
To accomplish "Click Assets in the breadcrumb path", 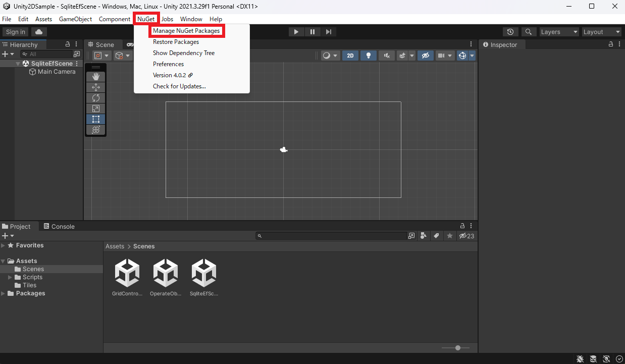I will [x=115, y=246].
